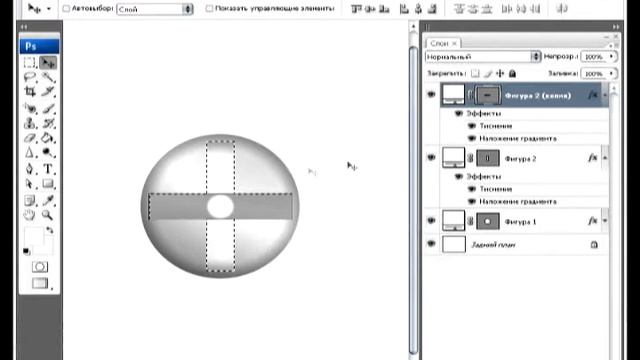Select the Eyedropper tool
Viewport: 640px width, 360px height.
click(x=48, y=200)
